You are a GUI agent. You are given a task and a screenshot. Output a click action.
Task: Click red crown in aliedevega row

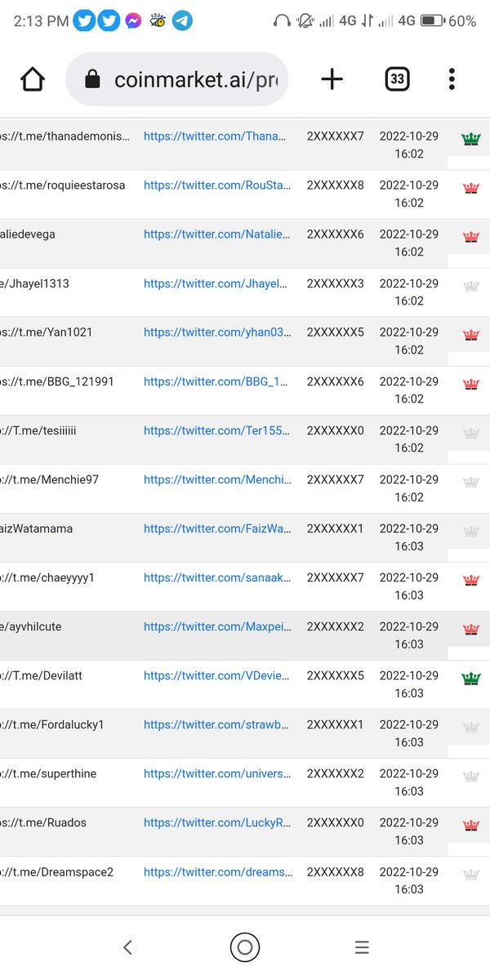(x=471, y=237)
